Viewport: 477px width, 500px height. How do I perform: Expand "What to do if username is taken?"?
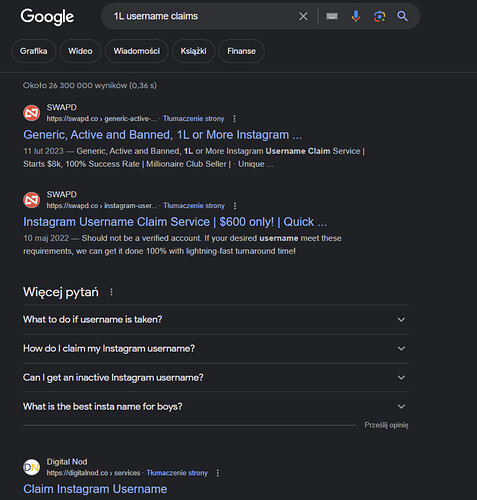(x=215, y=319)
